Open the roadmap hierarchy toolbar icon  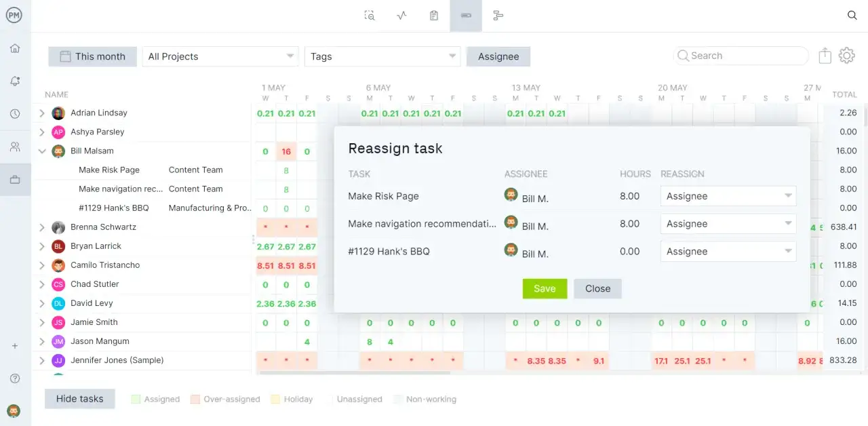(x=498, y=16)
